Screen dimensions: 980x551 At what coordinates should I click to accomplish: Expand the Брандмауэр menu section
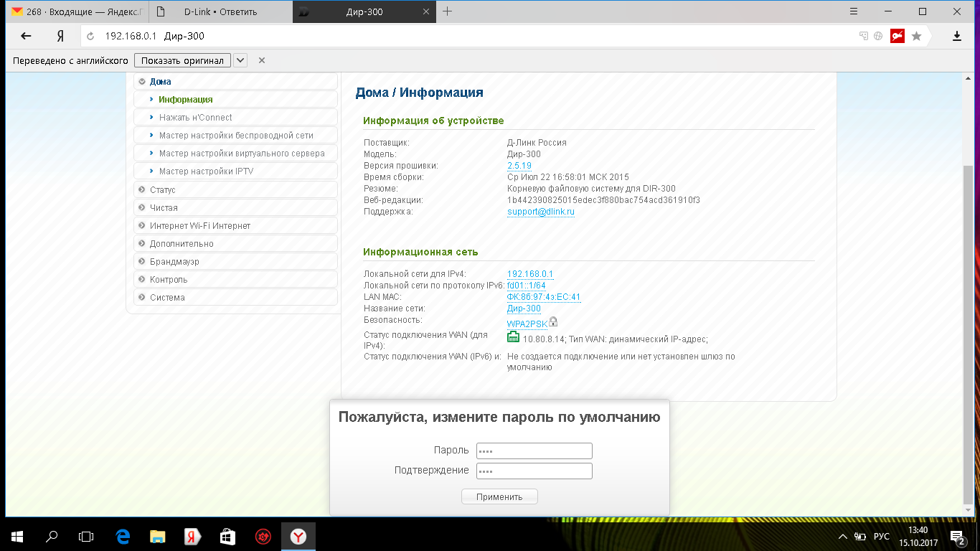pyautogui.click(x=174, y=261)
